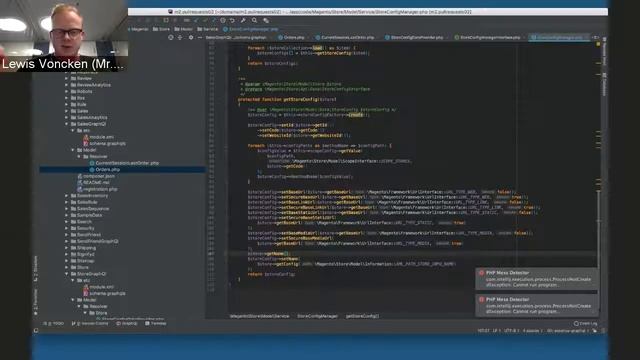Click the PHP file icon of Orders.php
This screenshot has width=640, height=360.
click(92, 169)
